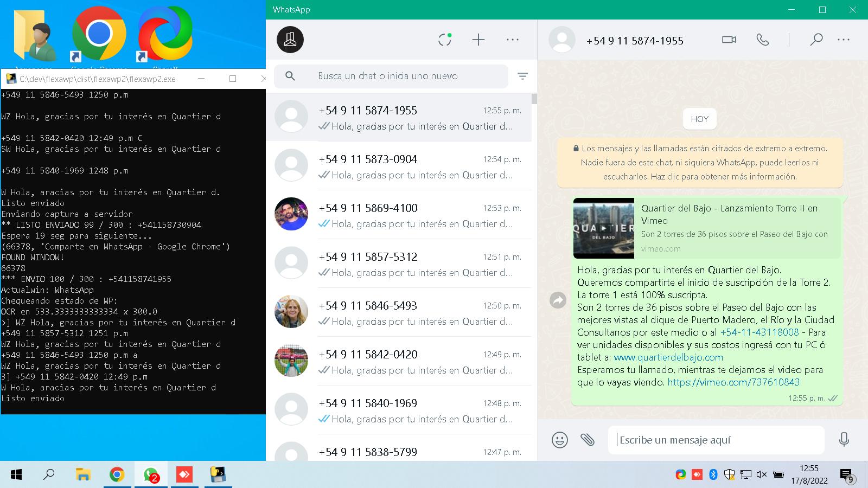Start a video call with +54 9 11 5874-1955
This screenshot has height=488, width=868.
(729, 40)
